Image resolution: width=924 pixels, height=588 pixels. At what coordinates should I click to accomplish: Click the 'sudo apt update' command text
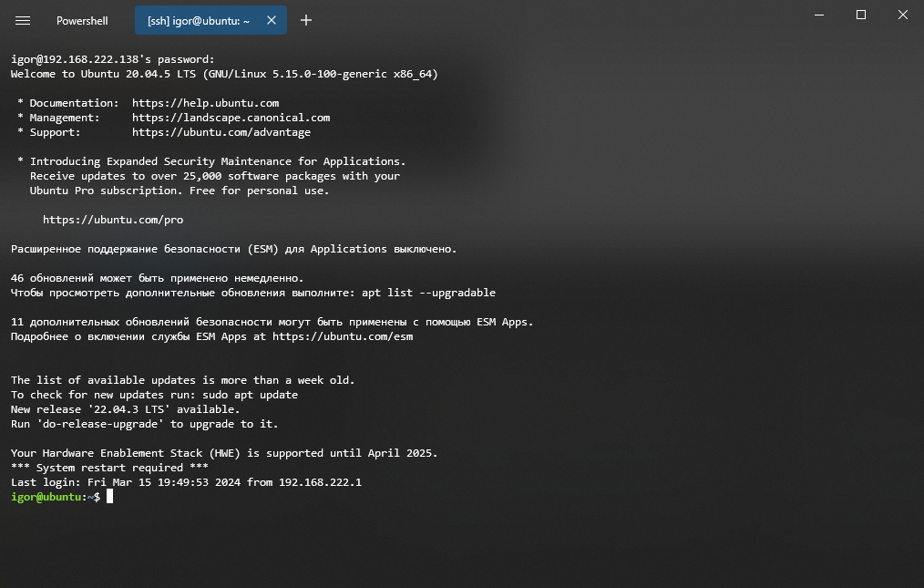[x=251, y=395]
